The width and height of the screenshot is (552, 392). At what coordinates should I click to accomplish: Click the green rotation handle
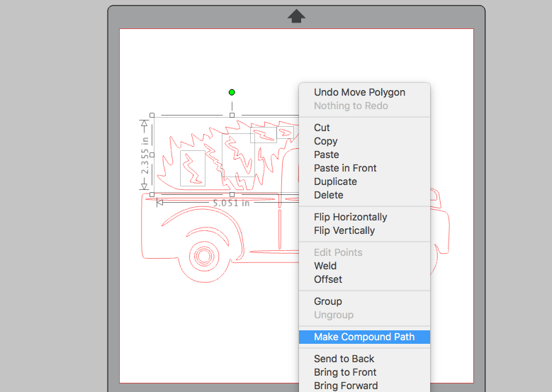pos(232,92)
